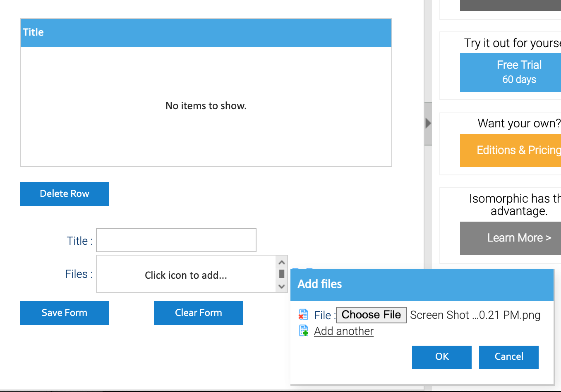Click the Add another link
This screenshot has width=561, height=392.
pyautogui.click(x=343, y=331)
